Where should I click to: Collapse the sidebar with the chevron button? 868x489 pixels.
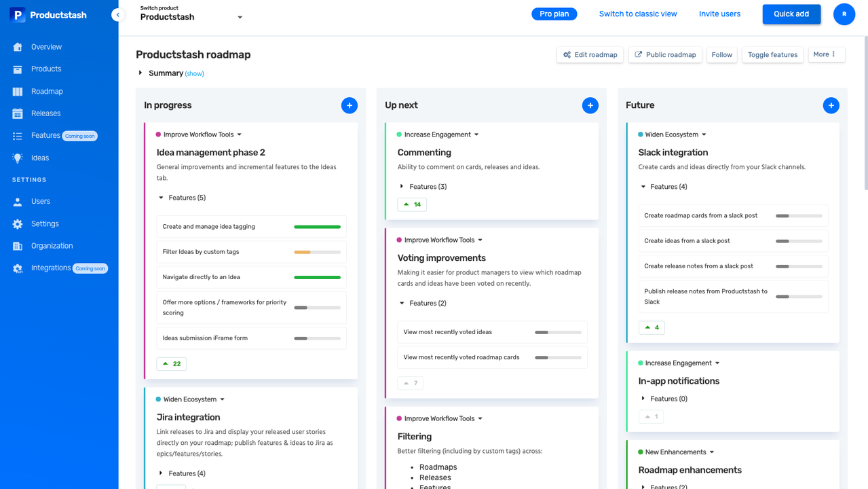118,14
